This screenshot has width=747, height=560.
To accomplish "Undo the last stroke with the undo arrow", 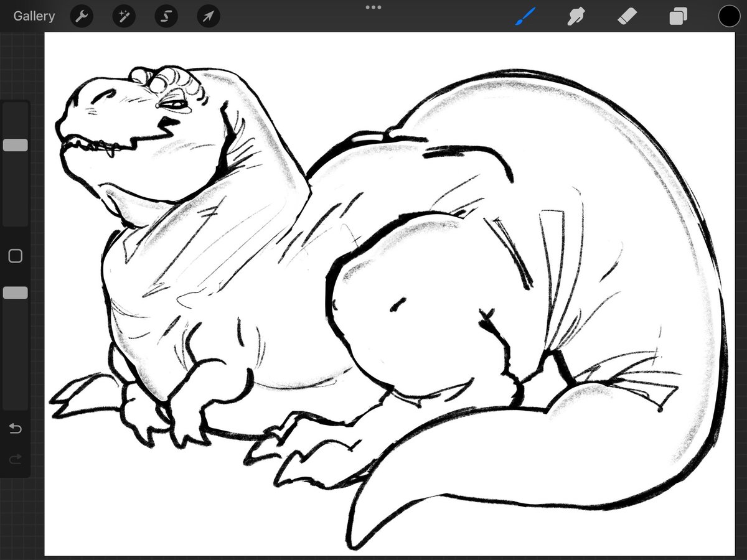I will (15, 428).
